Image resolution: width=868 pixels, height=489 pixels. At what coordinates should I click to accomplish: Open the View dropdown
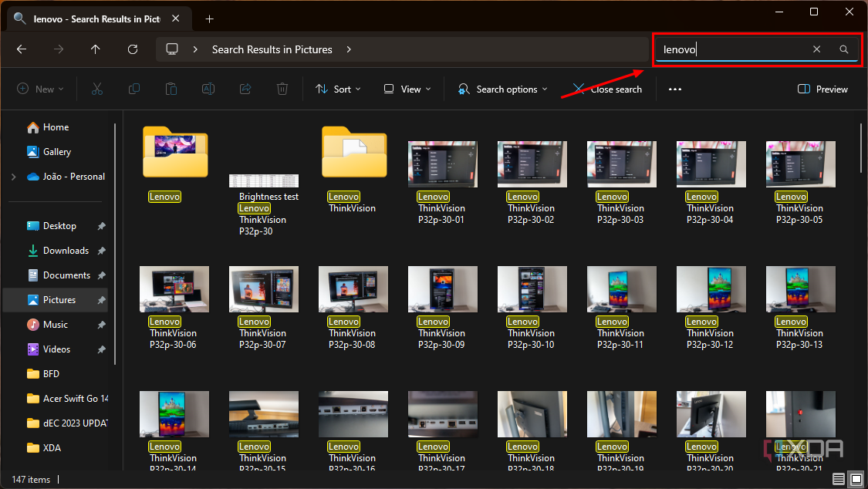pos(406,89)
